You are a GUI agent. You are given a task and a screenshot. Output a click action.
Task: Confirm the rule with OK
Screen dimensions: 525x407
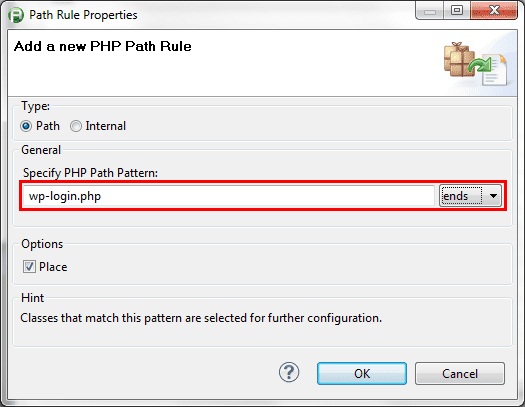(x=362, y=374)
